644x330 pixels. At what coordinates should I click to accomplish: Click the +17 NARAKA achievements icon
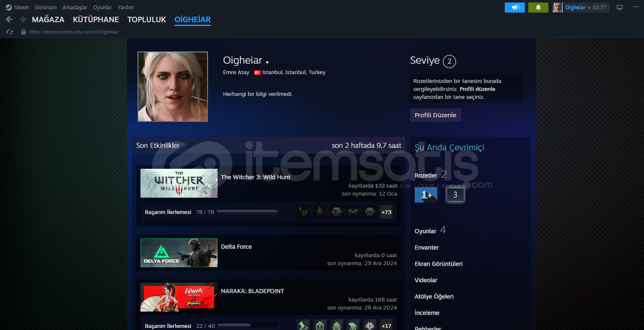(386, 325)
